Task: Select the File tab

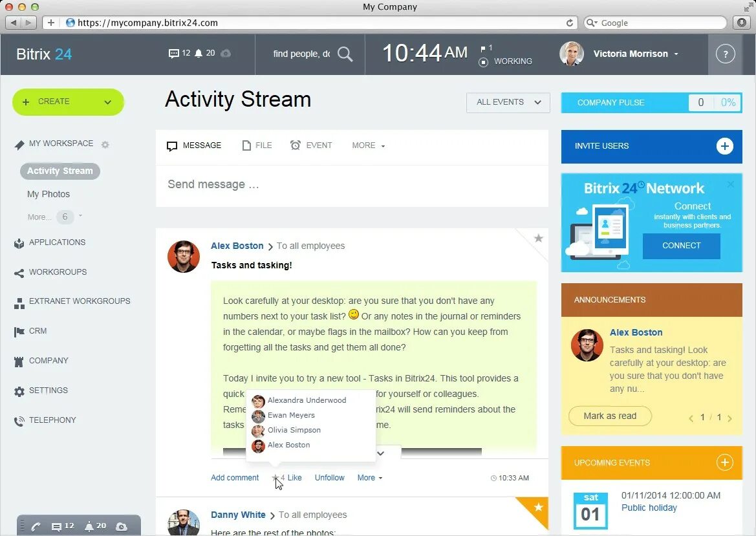Action: 257,145
